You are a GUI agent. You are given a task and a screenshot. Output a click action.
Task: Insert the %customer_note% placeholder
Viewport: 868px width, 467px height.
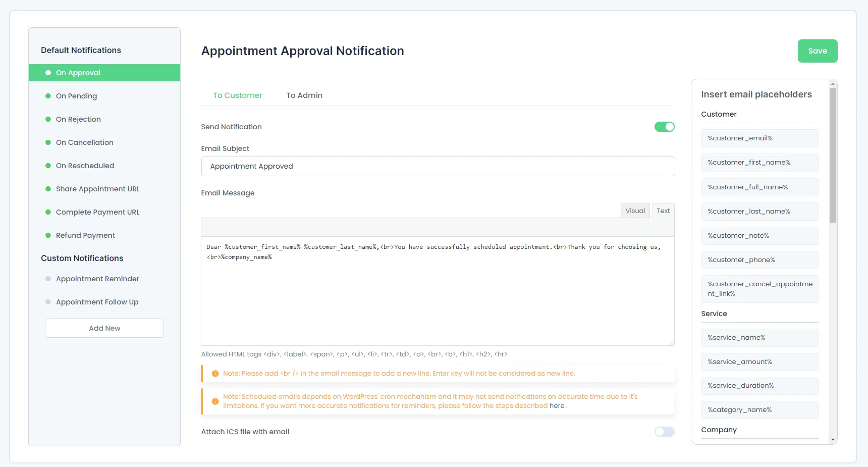click(x=759, y=236)
